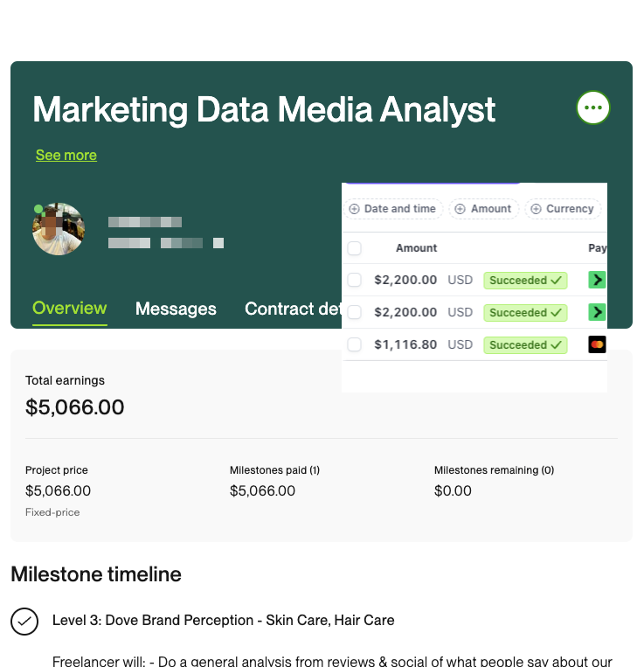
Task: Click the Mastercard payment method icon
Action: pyautogui.click(x=597, y=344)
